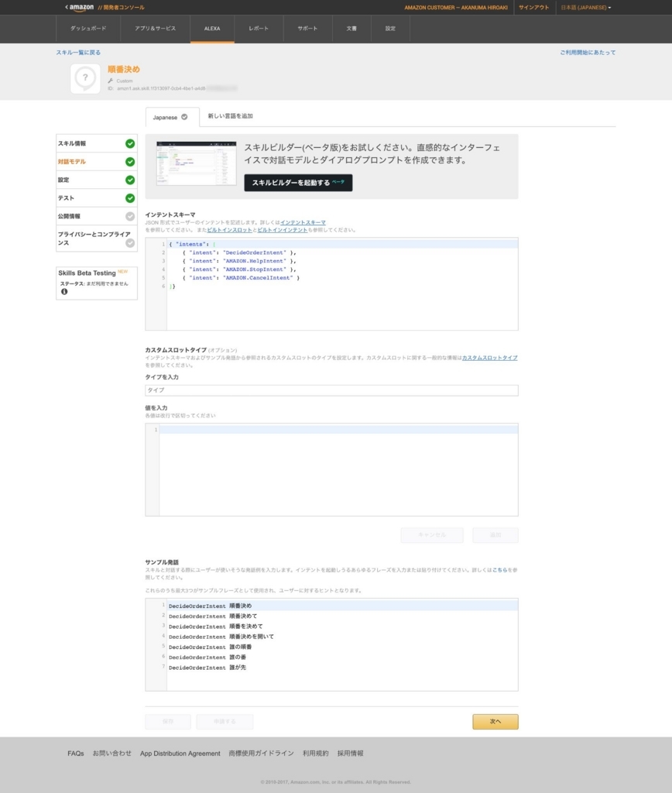This screenshot has height=793, width=672.
Task: Click the AMAZON.HelpIntent schema line
Action: (239, 261)
